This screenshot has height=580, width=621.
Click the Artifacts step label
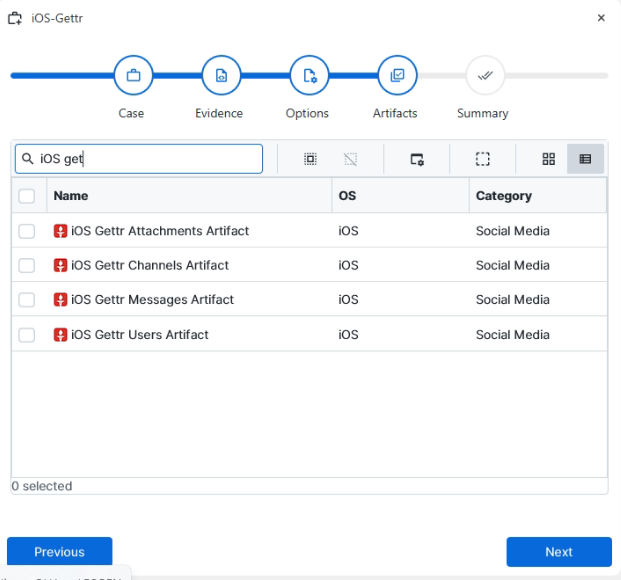(x=395, y=113)
